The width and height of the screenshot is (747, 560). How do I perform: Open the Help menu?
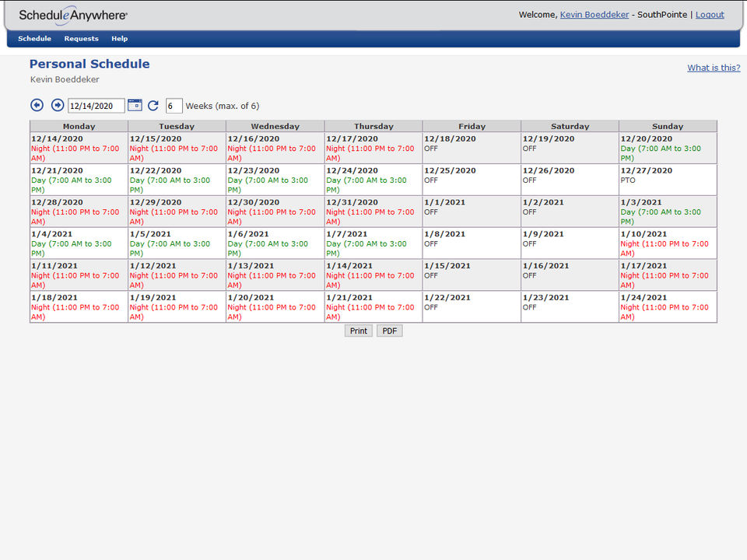tap(120, 39)
